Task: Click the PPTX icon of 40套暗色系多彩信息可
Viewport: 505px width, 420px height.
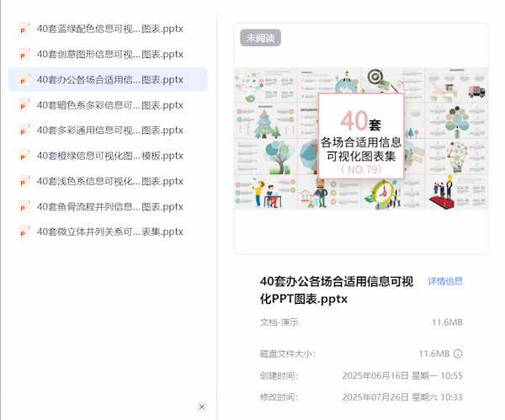Action: point(24,105)
